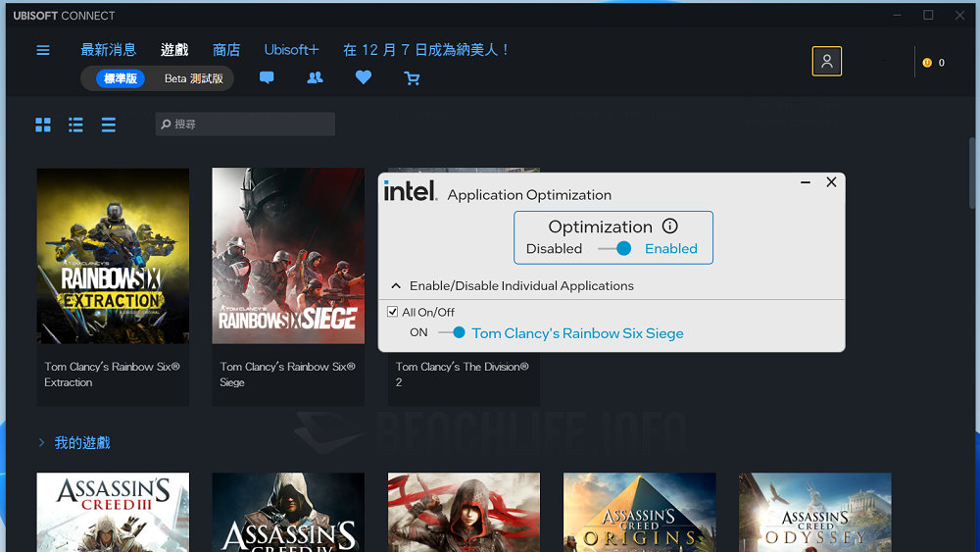Collapse Enable/Disable Individual Applications section
Screen dimensions: 980x552
point(396,285)
